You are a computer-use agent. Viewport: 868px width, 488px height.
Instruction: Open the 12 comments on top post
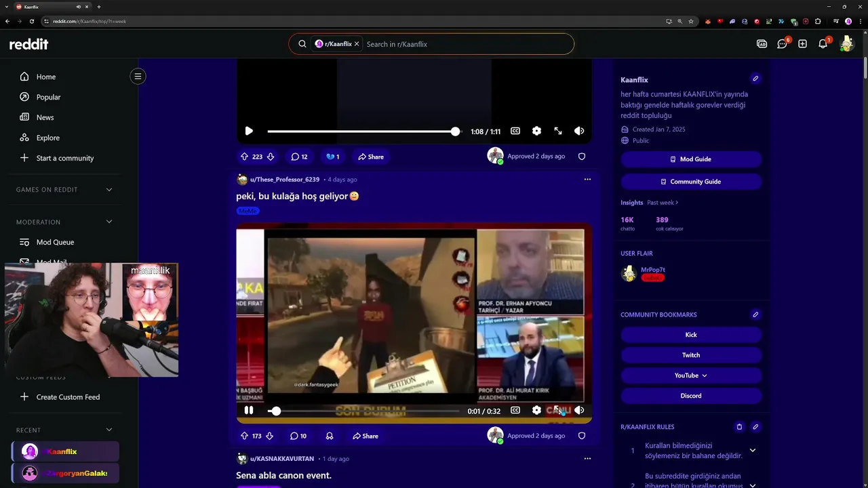point(299,157)
